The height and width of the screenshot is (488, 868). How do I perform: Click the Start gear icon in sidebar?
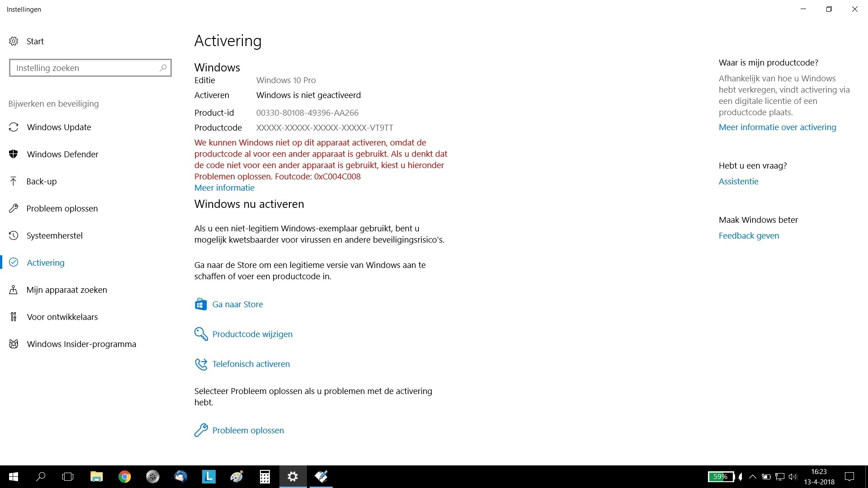(14, 41)
